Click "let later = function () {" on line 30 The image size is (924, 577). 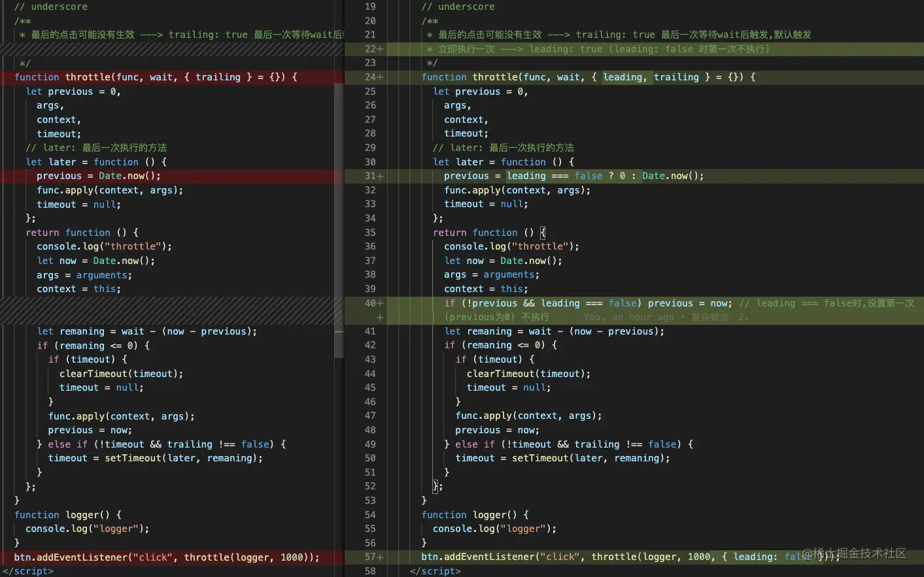coord(504,162)
